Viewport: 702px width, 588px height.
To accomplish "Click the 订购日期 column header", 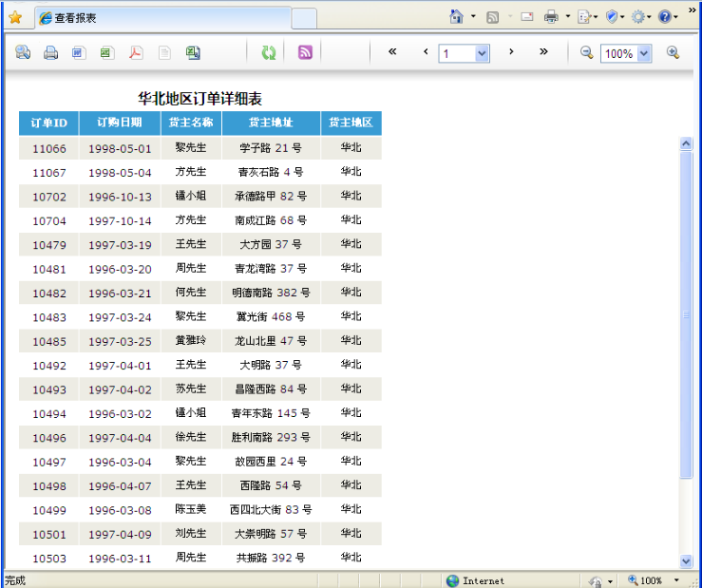I will pos(120,123).
